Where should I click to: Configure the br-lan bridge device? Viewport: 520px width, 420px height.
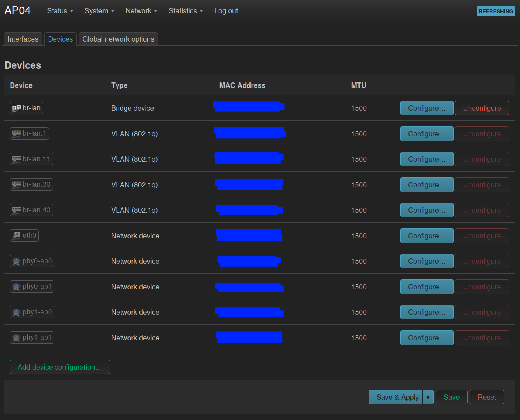427,108
